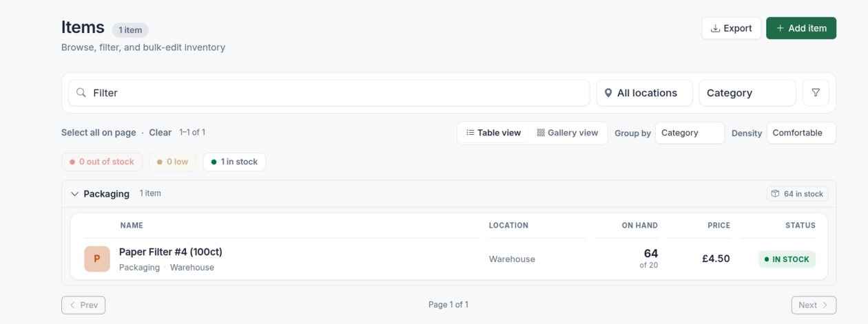Click the 1 item count badge
Image resolution: width=868 pixels, height=324 pixels.
130,30
